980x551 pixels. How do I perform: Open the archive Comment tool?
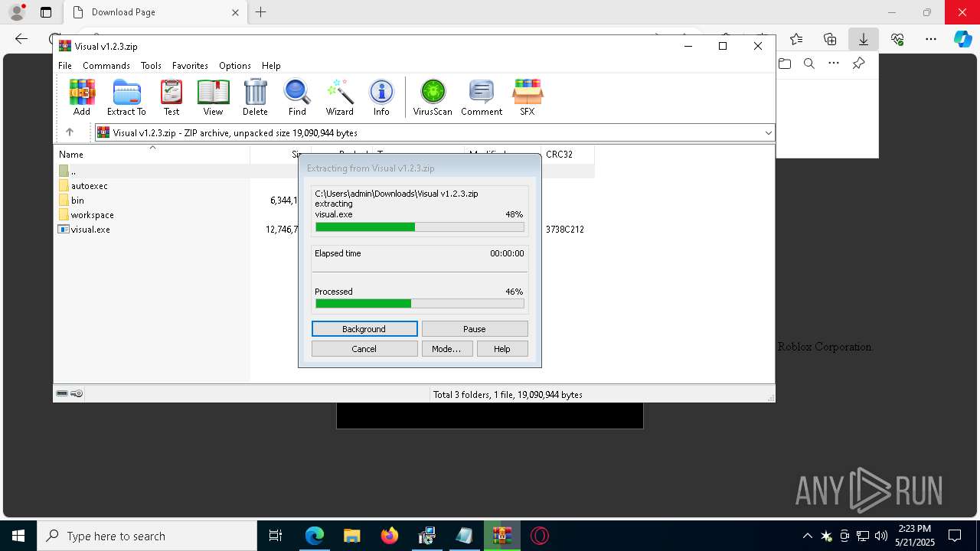point(482,97)
